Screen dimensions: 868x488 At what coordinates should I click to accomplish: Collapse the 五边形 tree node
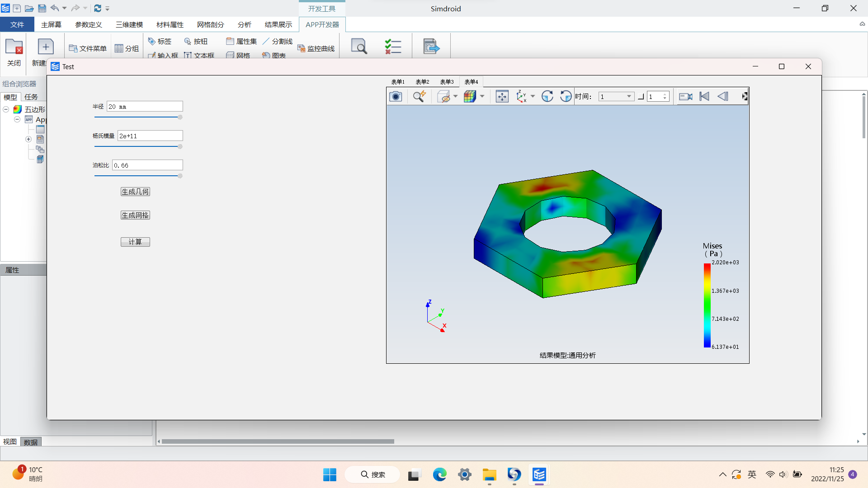(x=6, y=109)
